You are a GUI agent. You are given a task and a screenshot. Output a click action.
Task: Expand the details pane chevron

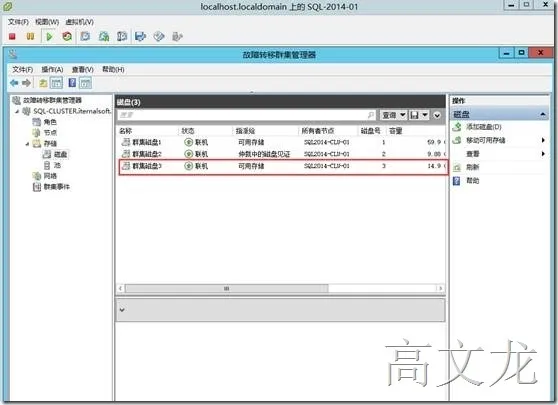122,310
